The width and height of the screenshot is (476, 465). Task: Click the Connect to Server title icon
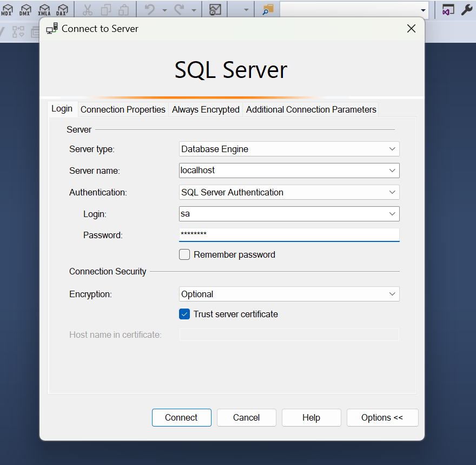point(52,29)
